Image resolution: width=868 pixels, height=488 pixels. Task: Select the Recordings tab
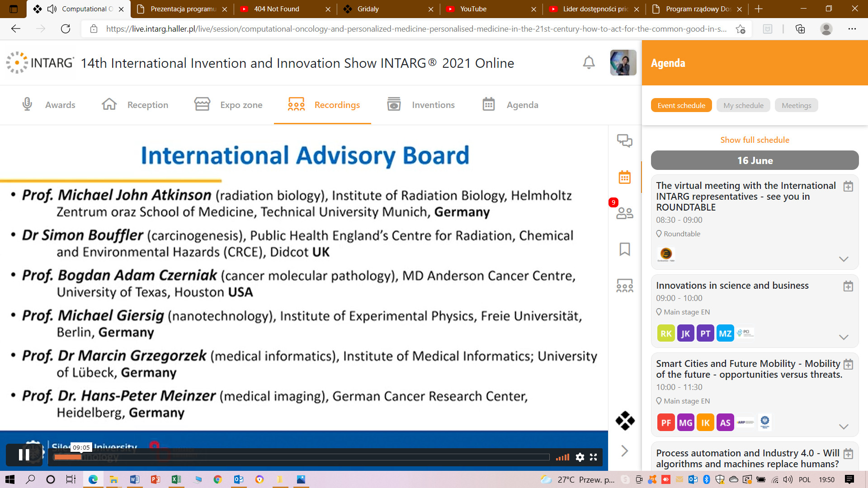(324, 105)
